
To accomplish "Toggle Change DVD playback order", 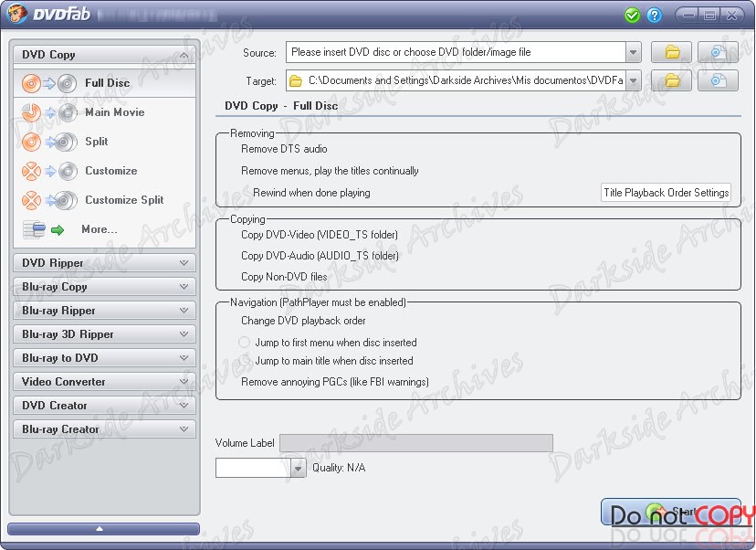I will click(303, 321).
